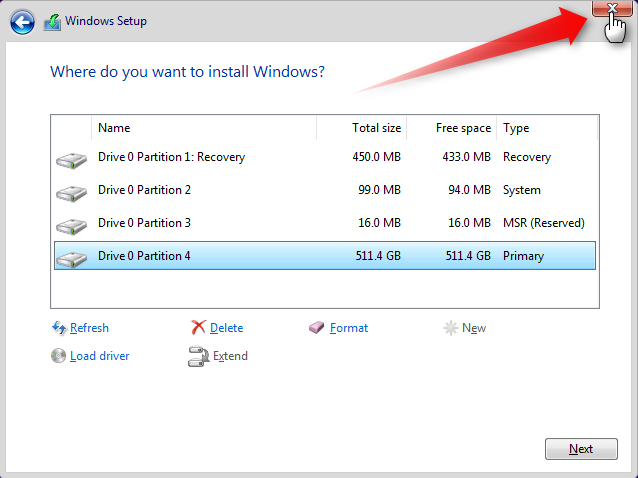
Task: Click the drive icon for Recovery partition
Action: [x=72, y=160]
